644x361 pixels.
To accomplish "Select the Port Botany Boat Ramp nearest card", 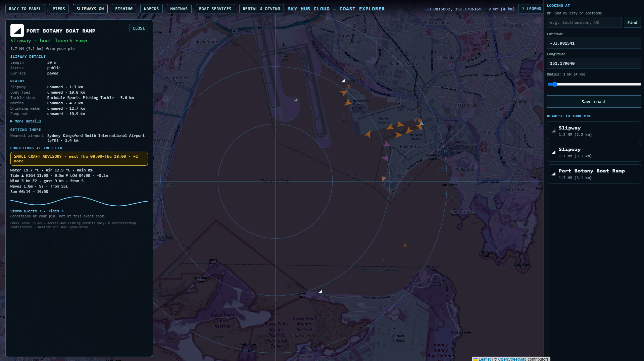I will pos(594,174).
